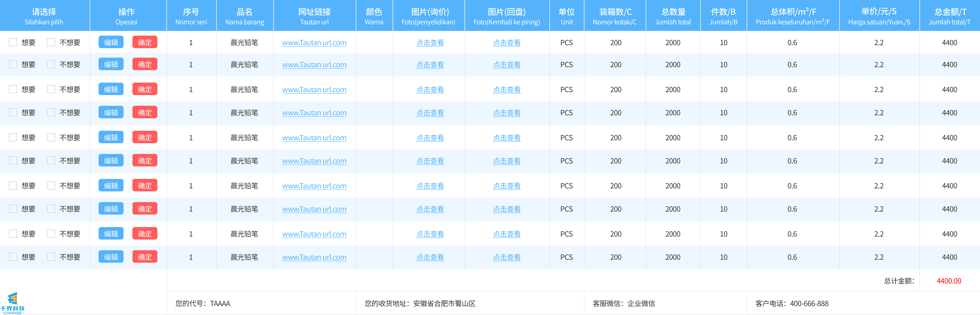Image resolution: width=980 pixels, height=315 pixels.
Task: Open 点击查看 return photo link, first row
Action: click(506, 43)
